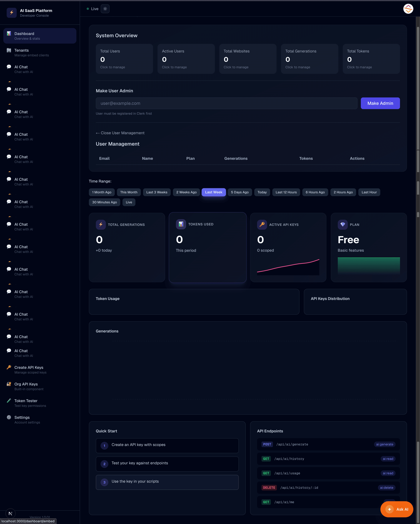Click the ai:generate scope badge
Image resolution: width=420 pixels, height=524 pixels.
pyautogui.click(x=384, y=444)
